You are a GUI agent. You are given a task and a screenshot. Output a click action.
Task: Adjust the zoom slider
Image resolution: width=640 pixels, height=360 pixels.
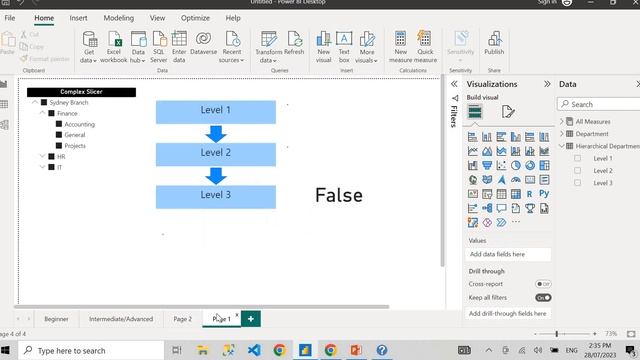point(557,334)
